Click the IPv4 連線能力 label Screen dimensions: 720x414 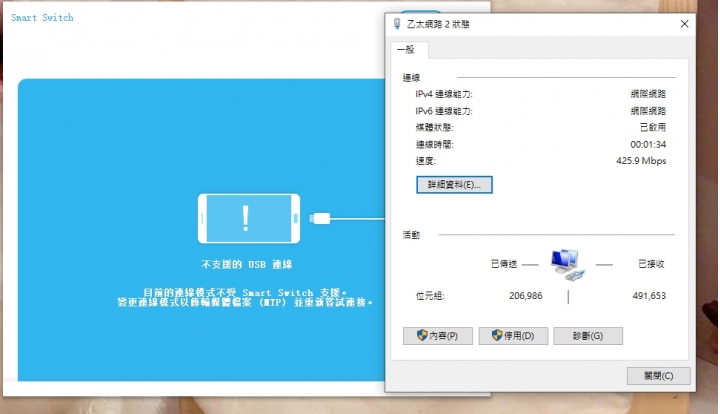(x=444, y=94)
